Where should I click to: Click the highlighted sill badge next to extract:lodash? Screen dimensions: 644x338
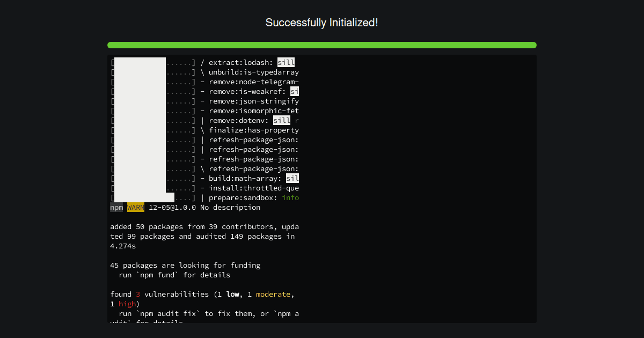click(286, 62)
